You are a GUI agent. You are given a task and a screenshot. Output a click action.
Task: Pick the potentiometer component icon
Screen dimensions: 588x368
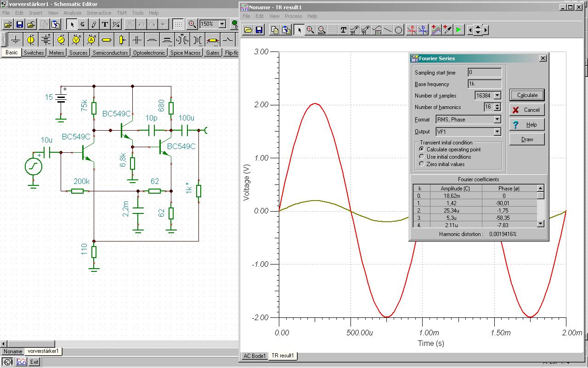[x=122, y=40]
